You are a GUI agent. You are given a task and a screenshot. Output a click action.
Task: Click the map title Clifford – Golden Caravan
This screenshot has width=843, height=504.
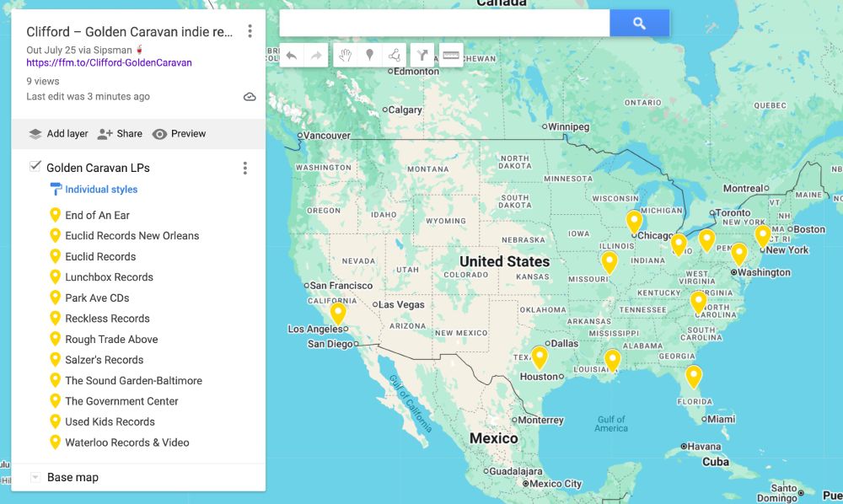(x=130, y=32)
